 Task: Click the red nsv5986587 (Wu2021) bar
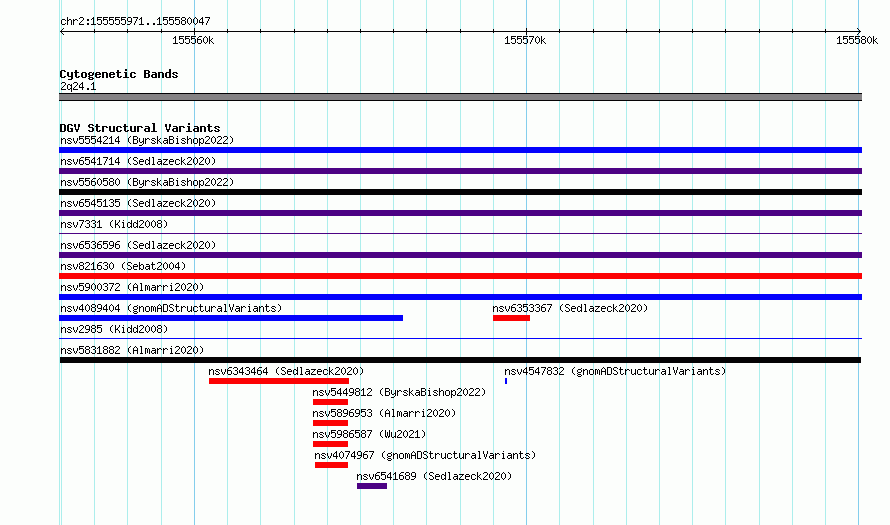coord(330,444)
